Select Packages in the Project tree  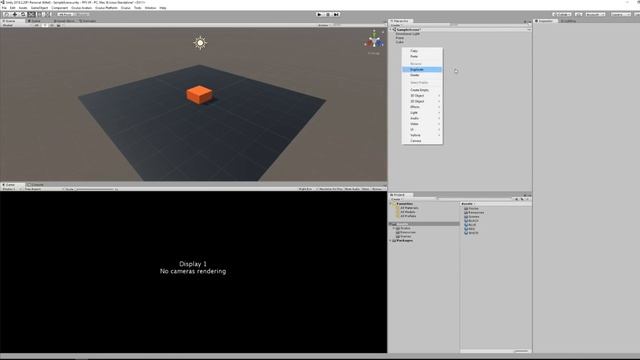point(404,241)
